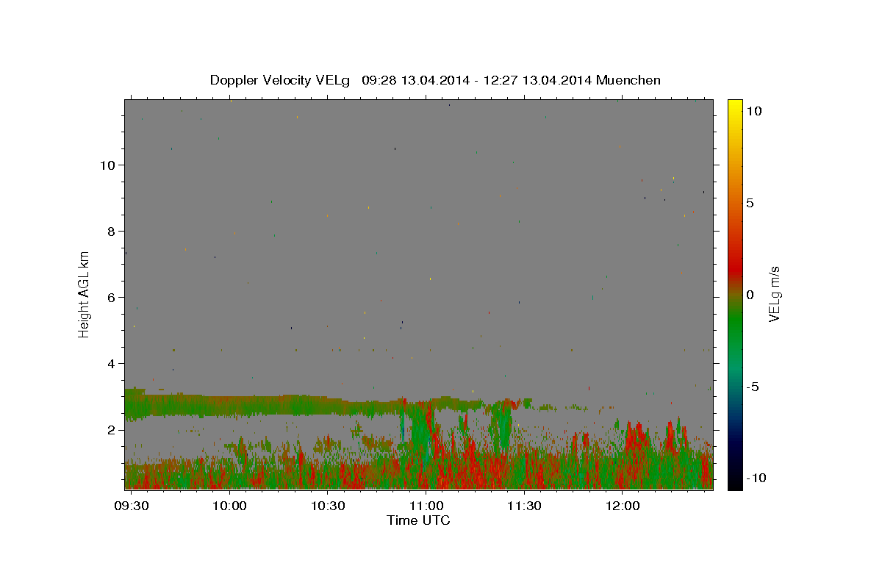Screen dimensions: 882x588
Task: Click the height axis label 2
Action: click(112, 429)
